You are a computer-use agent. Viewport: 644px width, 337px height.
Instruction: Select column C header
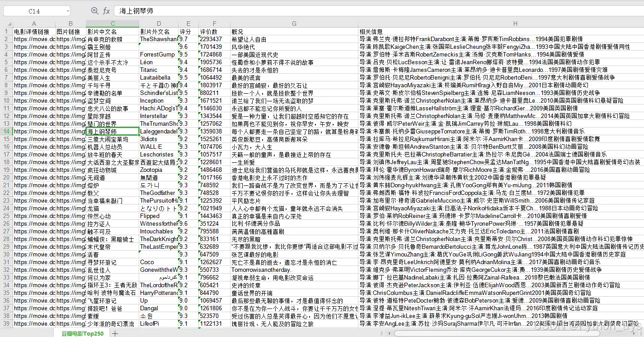click(x=112, y=24)
